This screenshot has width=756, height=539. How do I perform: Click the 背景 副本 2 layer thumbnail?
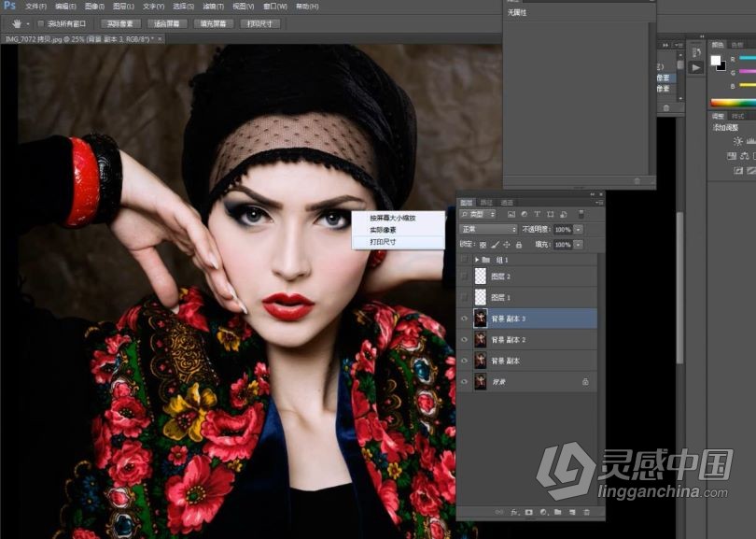[x=481, y=340]
